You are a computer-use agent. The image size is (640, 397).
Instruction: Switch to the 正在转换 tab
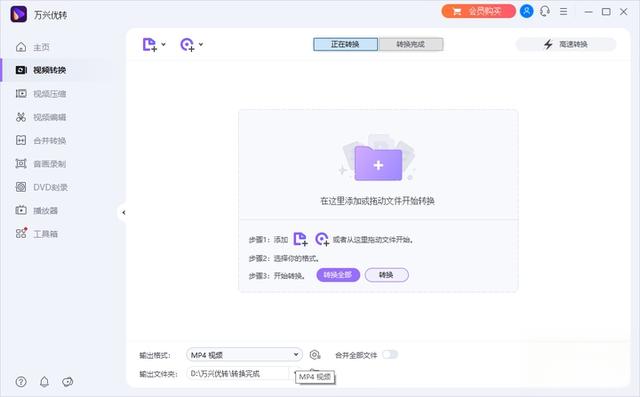tap(345, 44)
